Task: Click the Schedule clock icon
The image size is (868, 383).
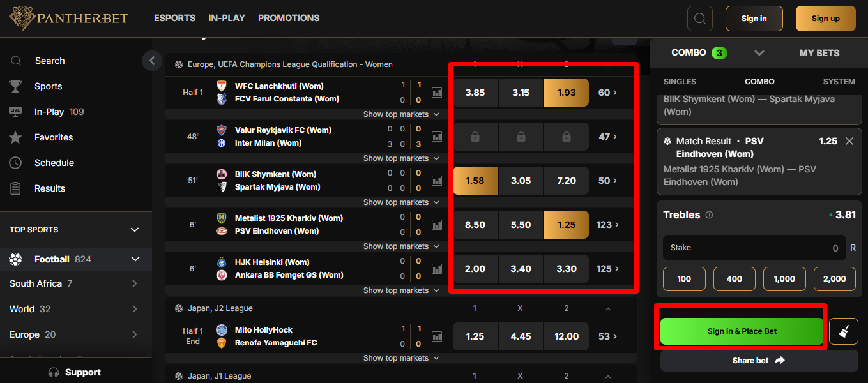Action: point(15,163)
